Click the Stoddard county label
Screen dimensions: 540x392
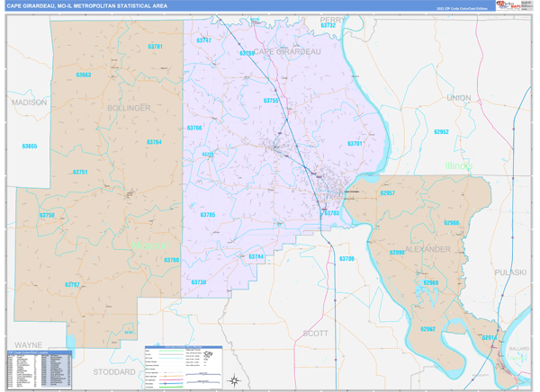click(x=114, y=372)
